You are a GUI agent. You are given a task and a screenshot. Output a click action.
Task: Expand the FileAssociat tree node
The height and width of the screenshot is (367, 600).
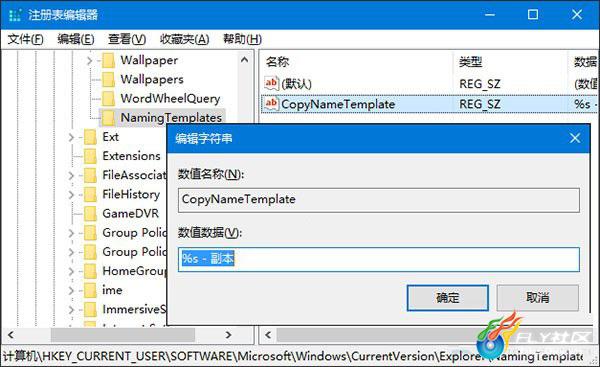(71, 175)
